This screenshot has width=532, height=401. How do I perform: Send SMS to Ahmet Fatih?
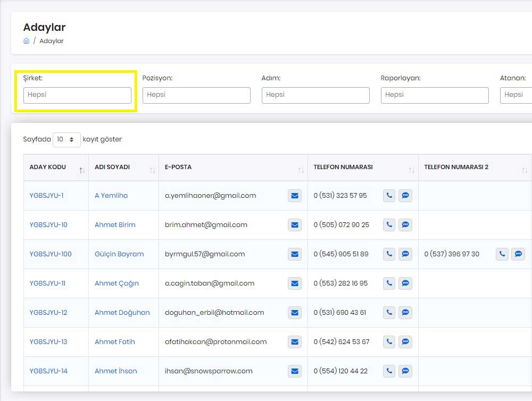pyautogui.click(x=405, y=341)
